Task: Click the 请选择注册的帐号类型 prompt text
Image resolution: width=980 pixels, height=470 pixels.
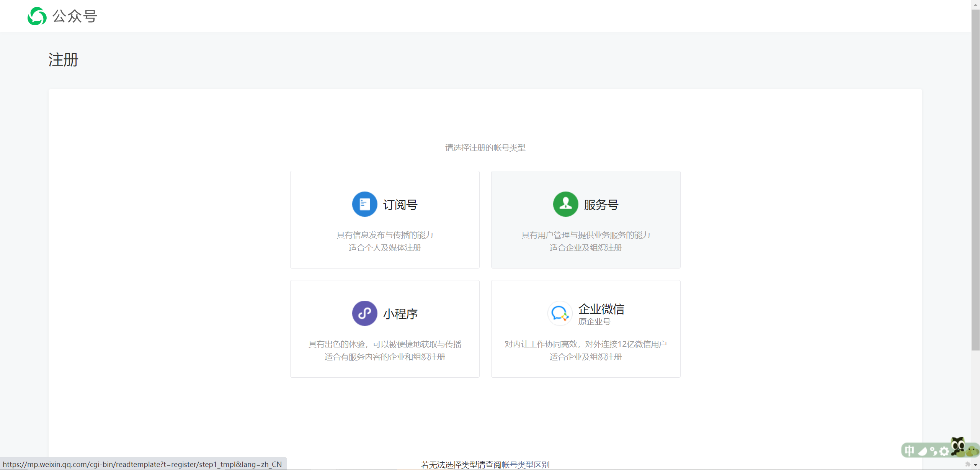Action: tap(485, 148)
